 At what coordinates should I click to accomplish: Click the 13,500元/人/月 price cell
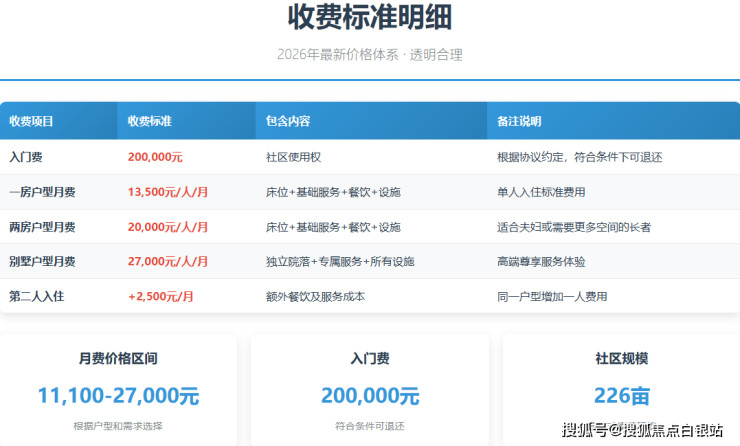pos(168,192)
